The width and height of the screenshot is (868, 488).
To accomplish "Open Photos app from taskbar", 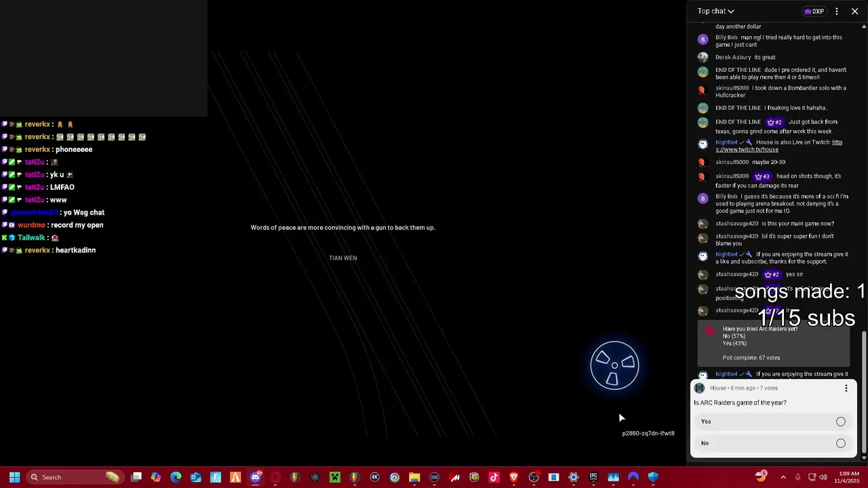I will coord(613,477).
